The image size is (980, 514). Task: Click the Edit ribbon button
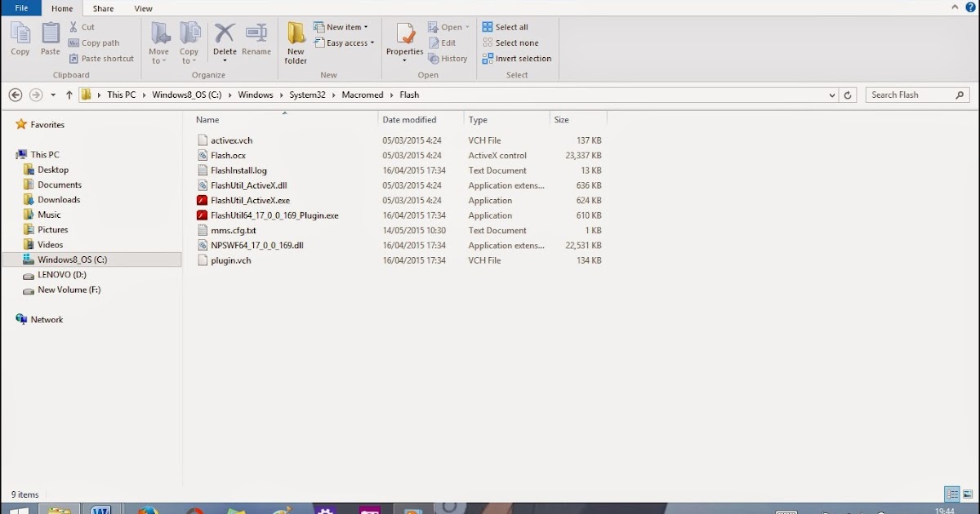[x=443, y=42]
